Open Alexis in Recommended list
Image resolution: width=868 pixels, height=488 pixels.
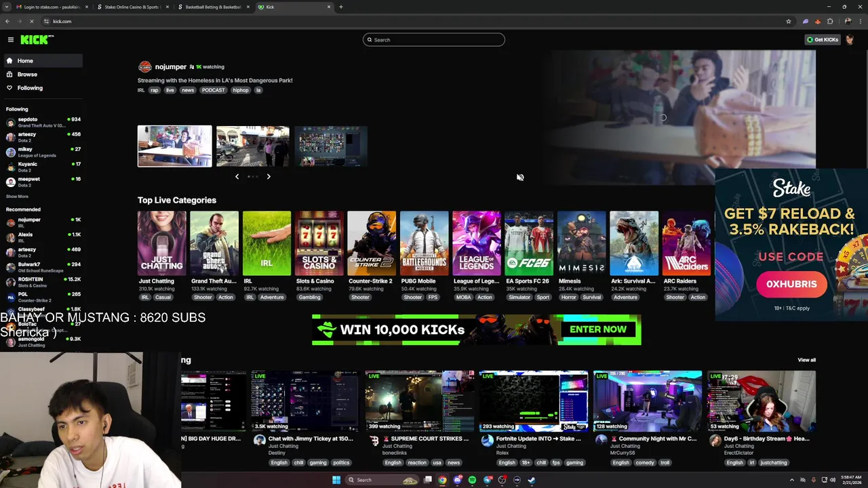(42, 237)
